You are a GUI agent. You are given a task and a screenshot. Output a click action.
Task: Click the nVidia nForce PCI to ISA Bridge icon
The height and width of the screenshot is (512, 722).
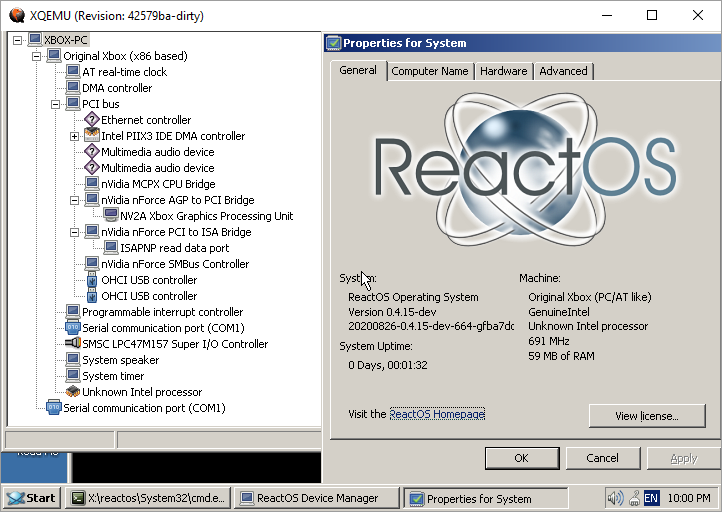(92, 232)
